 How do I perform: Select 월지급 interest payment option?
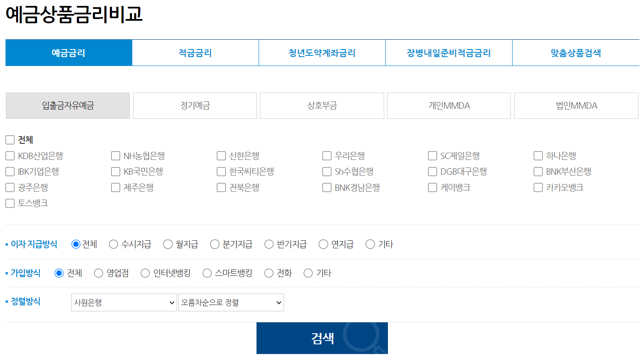pyautogui.click(x=168, y=244)
